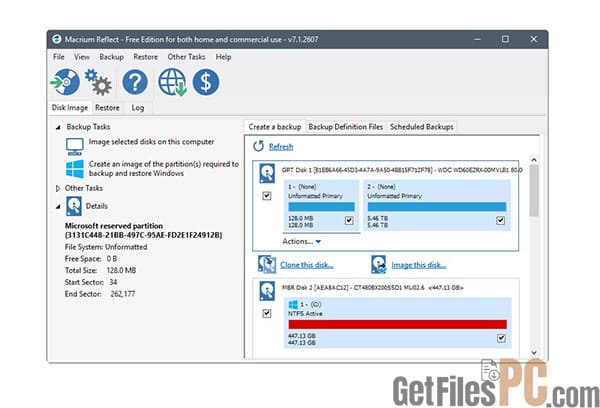600x408 pixels.
Task: Click the refresh circular arrow icon
Action: coord(259,146)
